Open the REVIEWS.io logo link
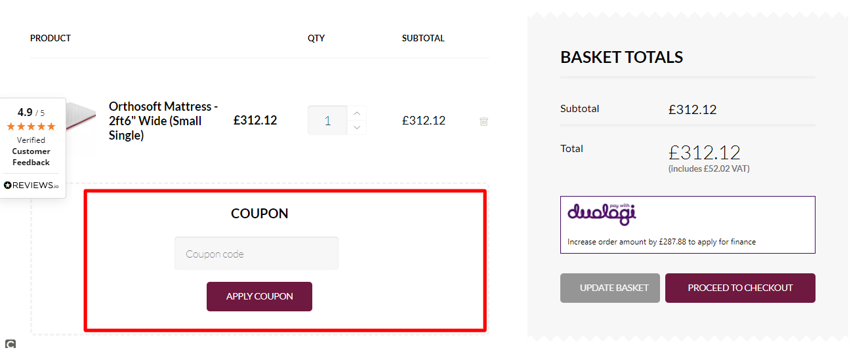Viewport: 868px width, 350px height. (31, 185)
